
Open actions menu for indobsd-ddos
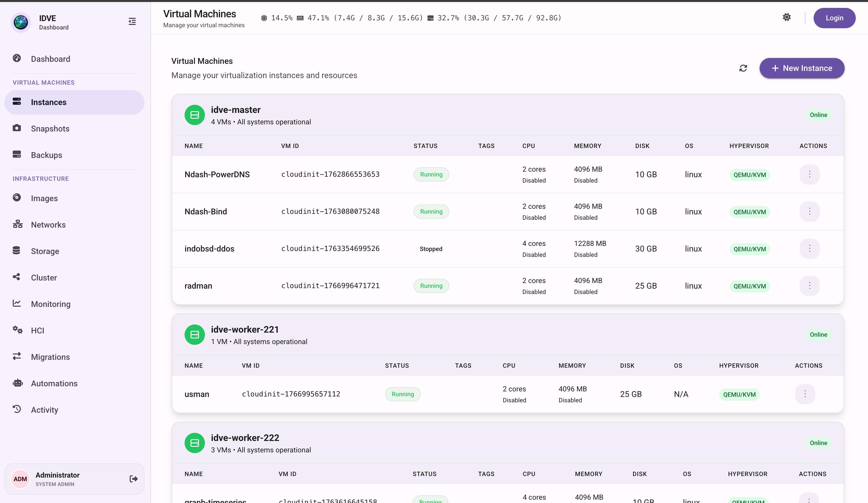(810, 248)
